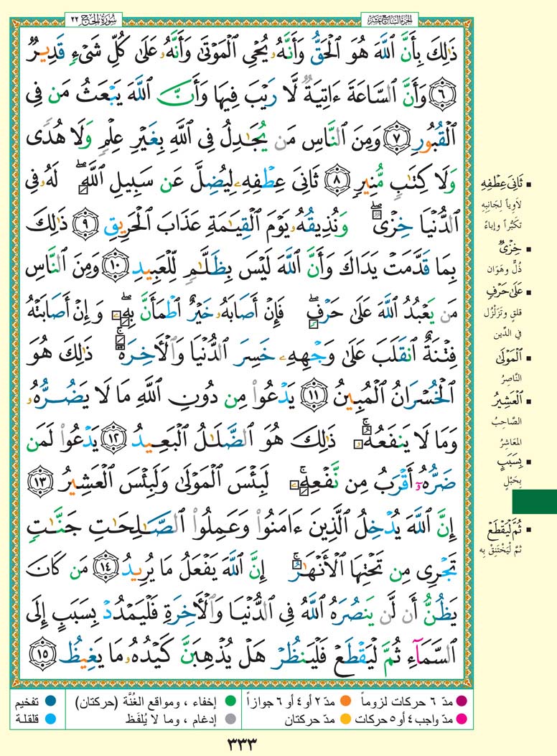557x756 pixels.
Task: Click the green index tab on right margin
Action: point(533,500)
